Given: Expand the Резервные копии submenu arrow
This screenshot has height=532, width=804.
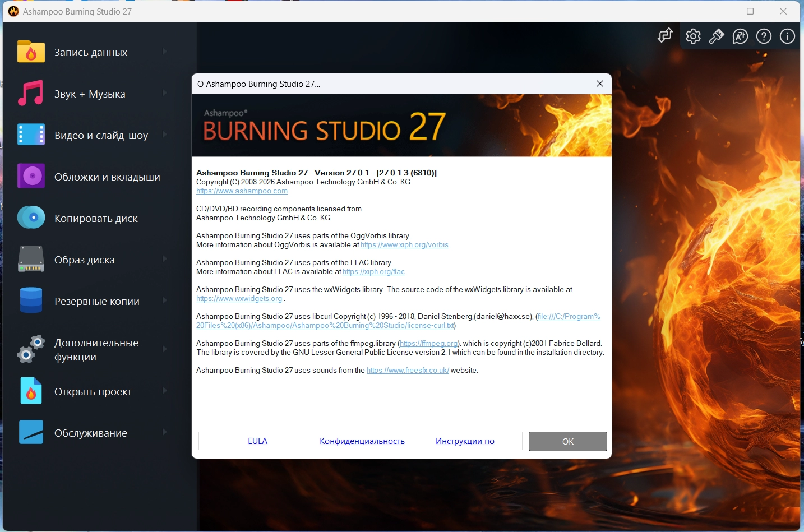Looking at the screenshot, I should 164,300.
